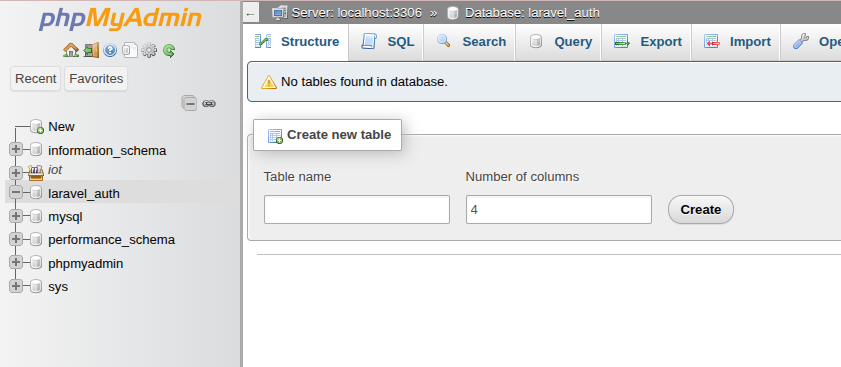
Task: Select the mysql database name
Action: point(65,217)
